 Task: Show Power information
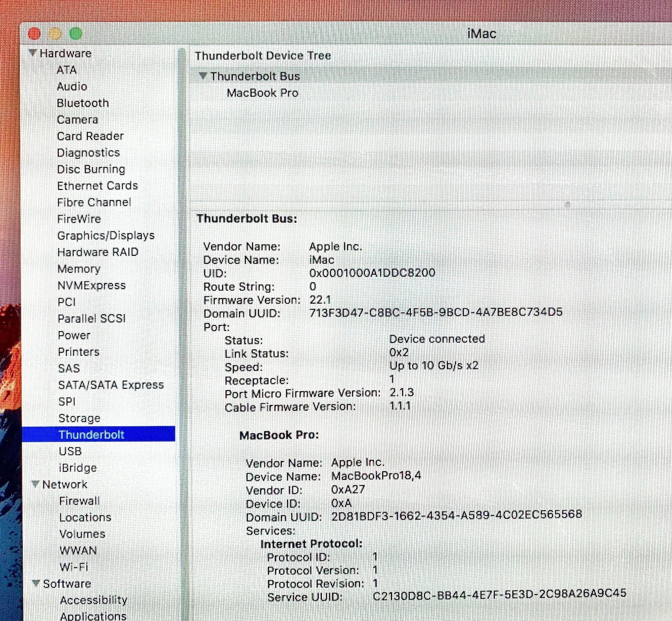[74, 335]
